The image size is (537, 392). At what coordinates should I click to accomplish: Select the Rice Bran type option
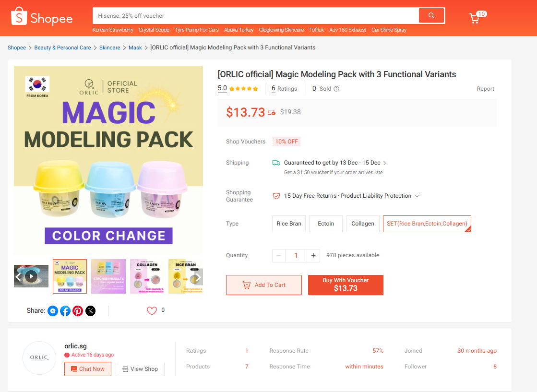[289, 224]
